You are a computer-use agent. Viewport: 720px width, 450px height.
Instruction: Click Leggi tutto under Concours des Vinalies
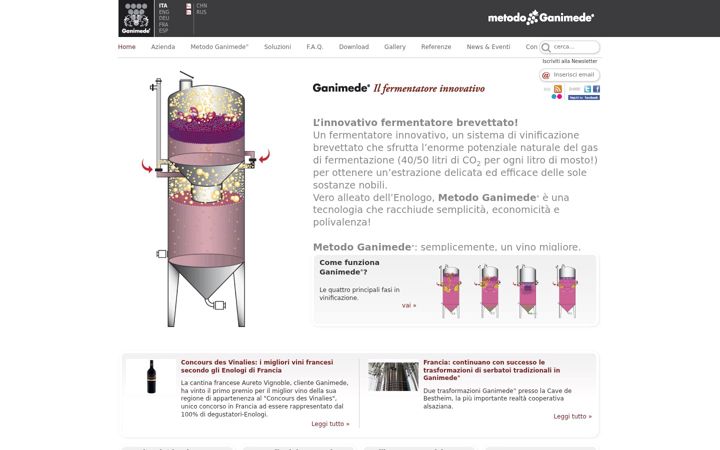pyautogui.click(x=330, y=424)
